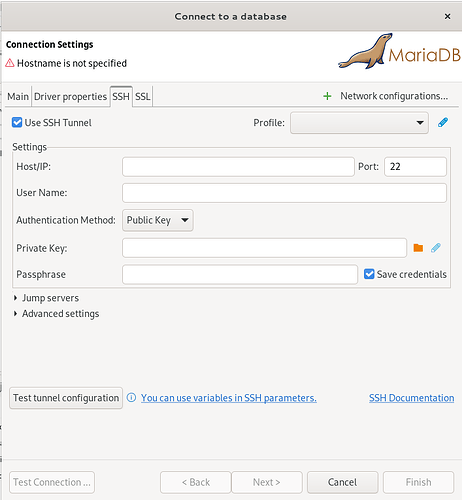Click the hostname warning triangle icon
Viewport: 462px width, 500px height.
[10, 63]
